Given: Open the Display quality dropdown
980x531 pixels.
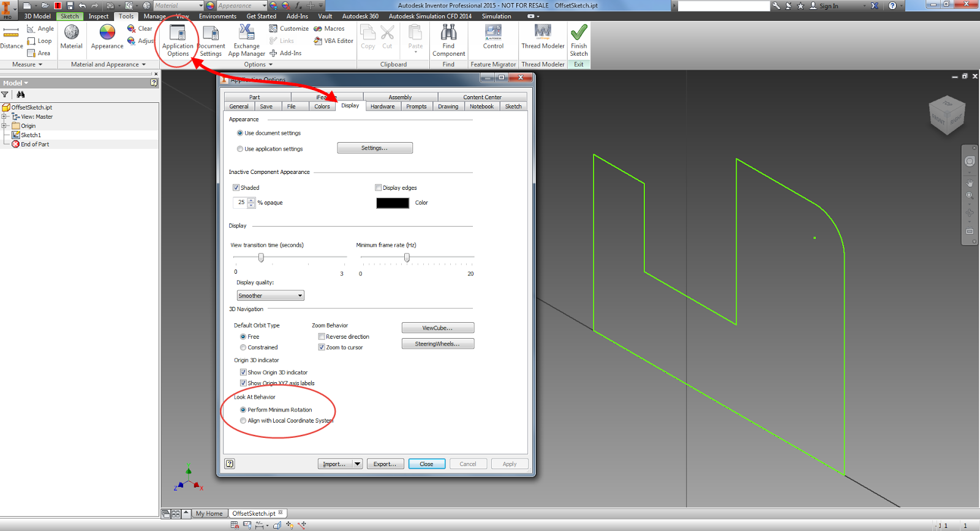Looking at the screenshot, I should [x=270, y=296].
